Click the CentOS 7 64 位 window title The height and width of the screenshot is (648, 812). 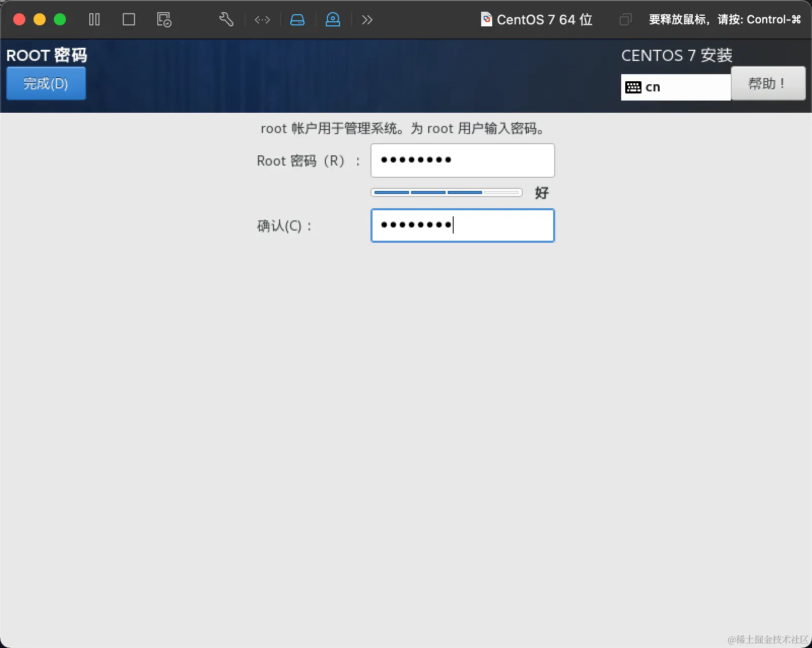coord(545,20)
